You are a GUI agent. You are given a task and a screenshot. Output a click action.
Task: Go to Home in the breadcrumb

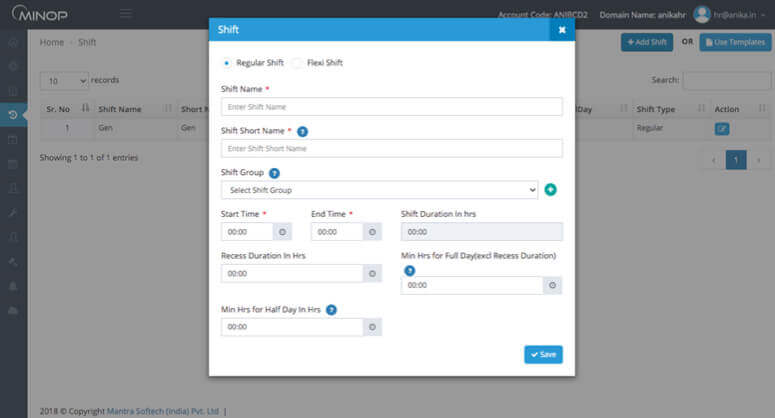pyautogui.click(x=51, y=42)
